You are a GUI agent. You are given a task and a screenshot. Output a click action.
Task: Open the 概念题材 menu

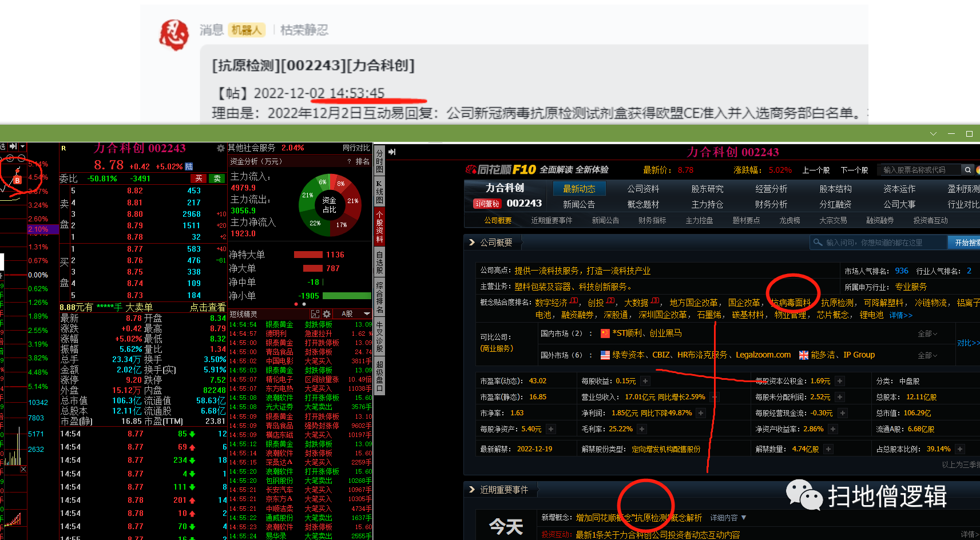(x=643, y=204)
